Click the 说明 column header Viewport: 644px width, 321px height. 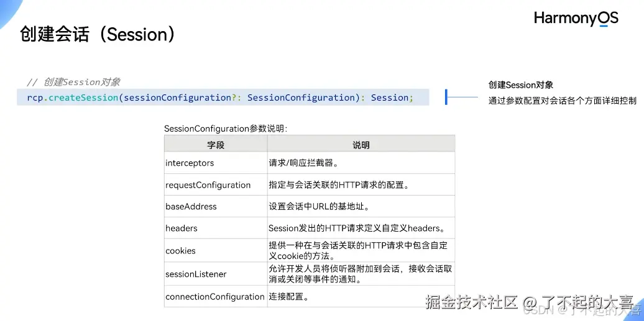[x=361, y=145]
